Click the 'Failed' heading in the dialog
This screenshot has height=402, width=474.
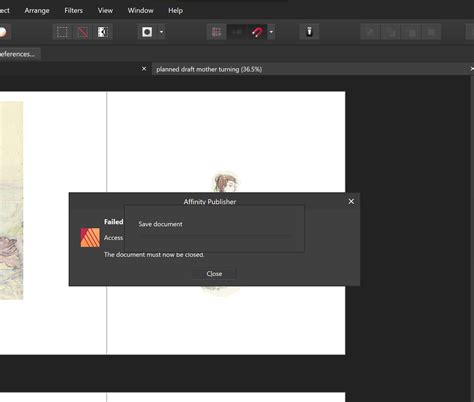(114, 222)
